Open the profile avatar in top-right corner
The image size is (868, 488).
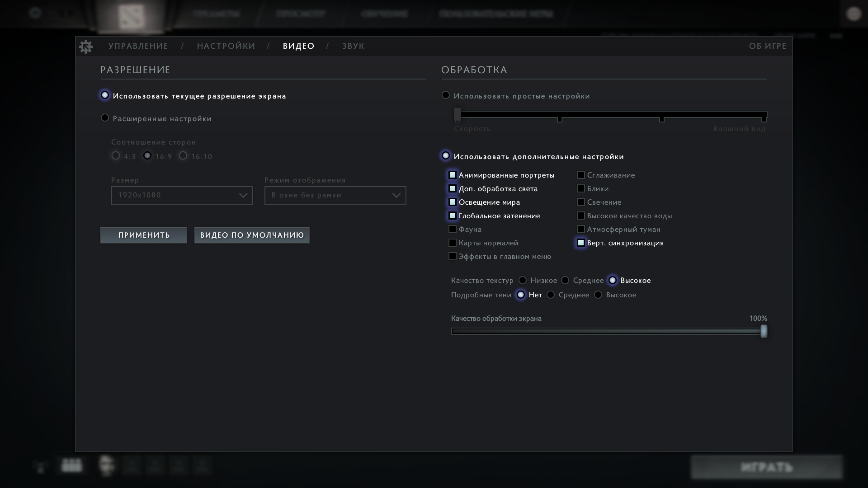pos(853,14)
